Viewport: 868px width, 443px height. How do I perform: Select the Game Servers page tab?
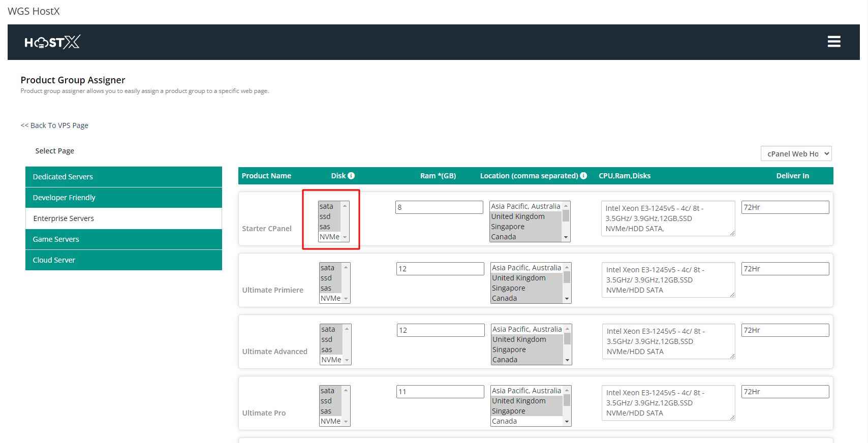pos(123,239)
